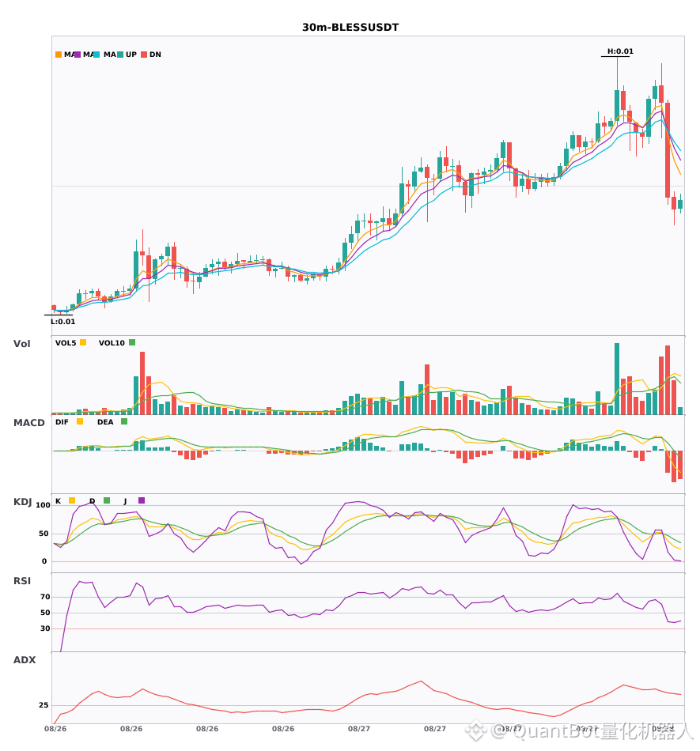Toggle the green UP legend marker
700x751 pixels.
120,55
